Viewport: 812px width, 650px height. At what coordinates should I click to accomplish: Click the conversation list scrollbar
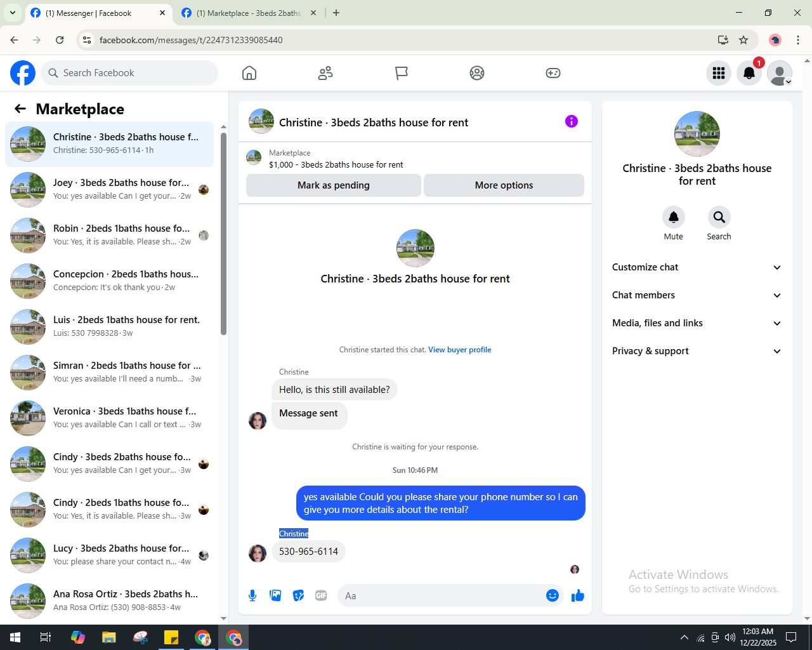[223, 234]
